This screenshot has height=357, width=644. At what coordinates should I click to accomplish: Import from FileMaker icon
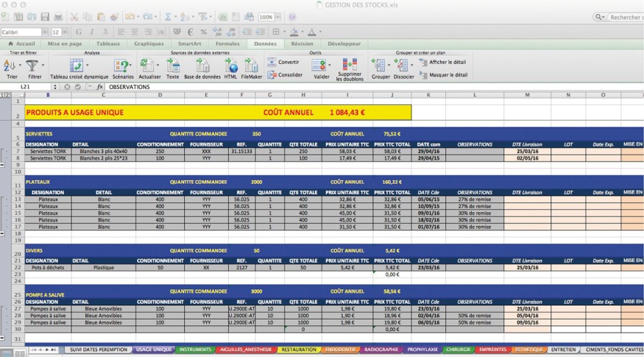251,66
